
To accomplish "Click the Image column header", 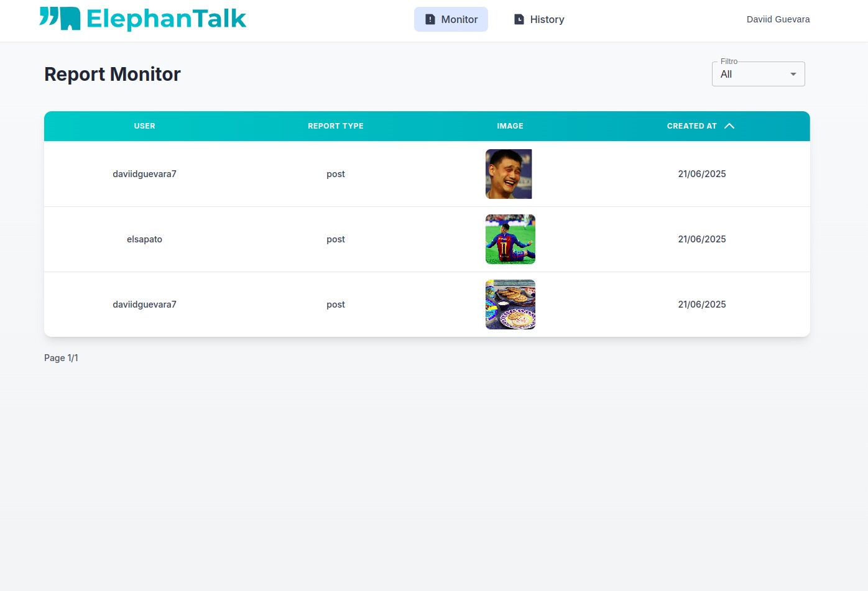I will point(510,126).
